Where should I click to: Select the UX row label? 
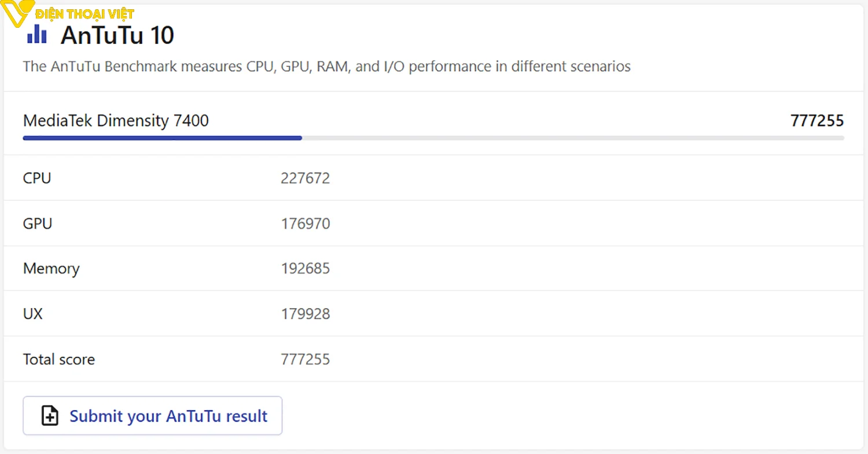33,314
